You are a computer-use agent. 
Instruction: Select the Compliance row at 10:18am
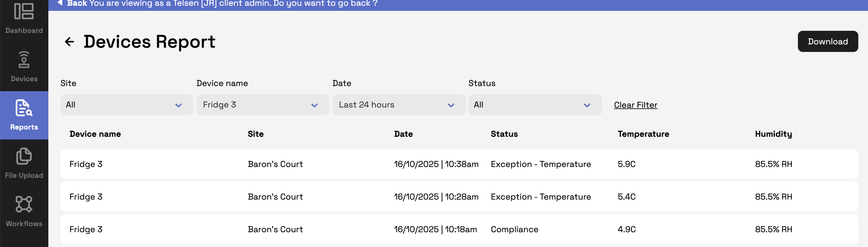pyautogui.click(x=458, y=229)
